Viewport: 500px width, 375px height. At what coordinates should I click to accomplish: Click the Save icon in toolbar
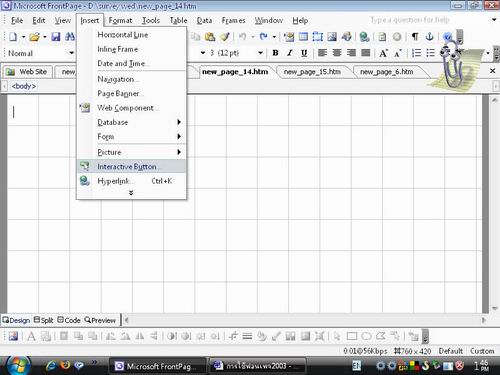pyautogui.click(x=56, y=36)
